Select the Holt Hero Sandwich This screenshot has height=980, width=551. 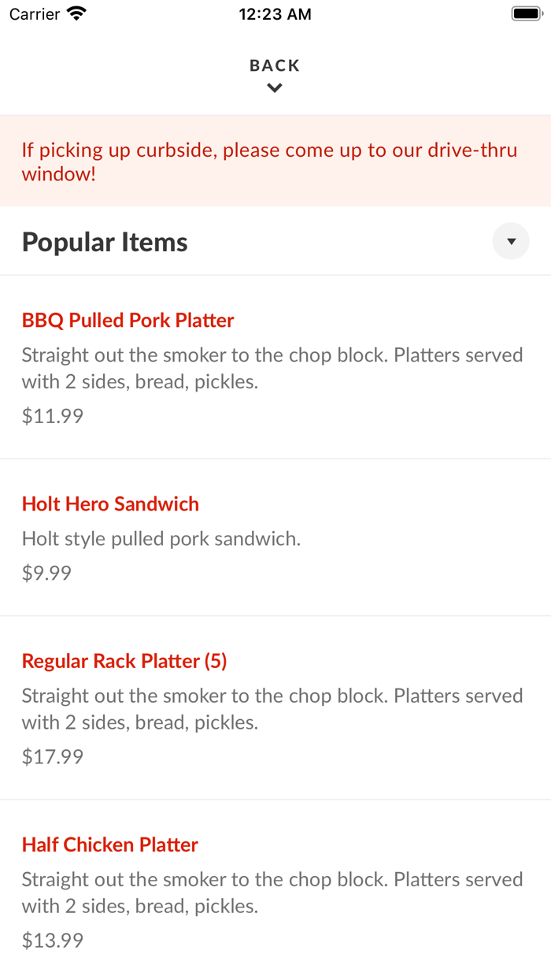[110, 503]
